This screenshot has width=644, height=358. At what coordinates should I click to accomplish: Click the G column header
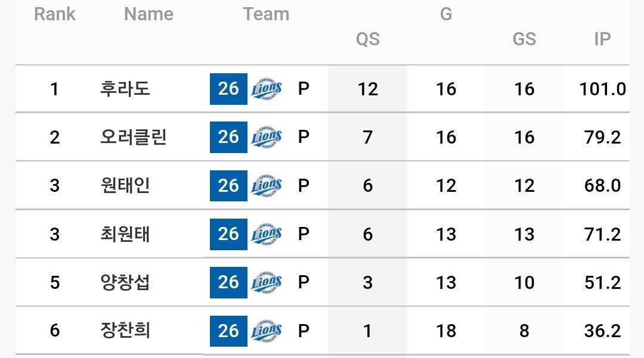click(x=446, y=14)
